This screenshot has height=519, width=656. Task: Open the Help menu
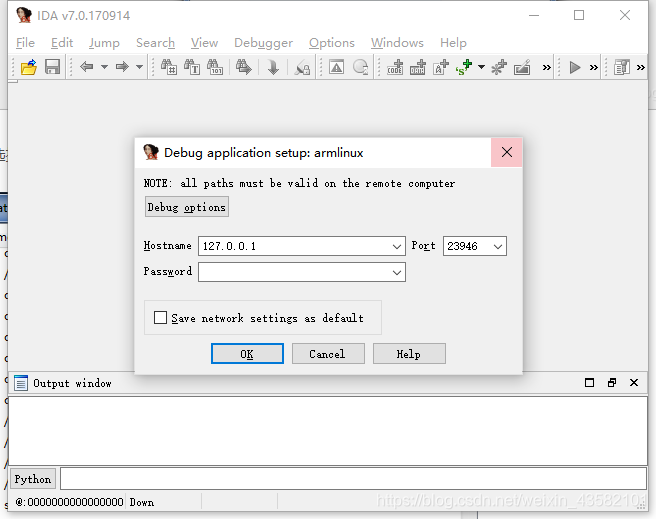coord(453,43)
